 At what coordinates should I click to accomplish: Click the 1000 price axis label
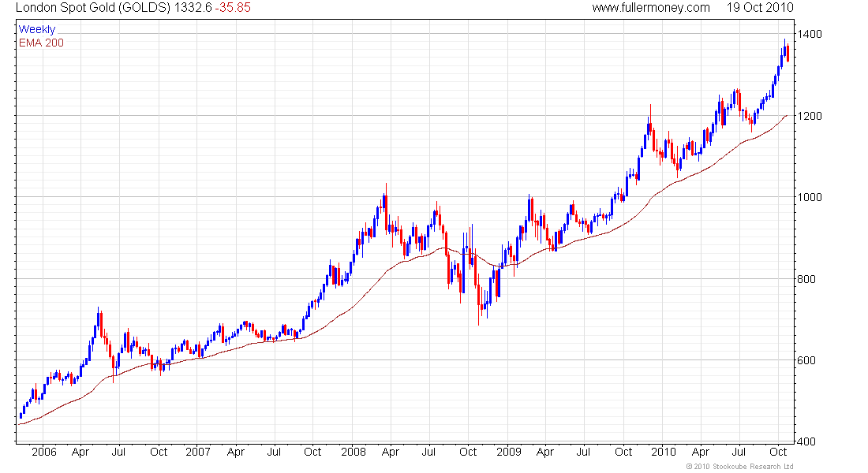(810, 198)
